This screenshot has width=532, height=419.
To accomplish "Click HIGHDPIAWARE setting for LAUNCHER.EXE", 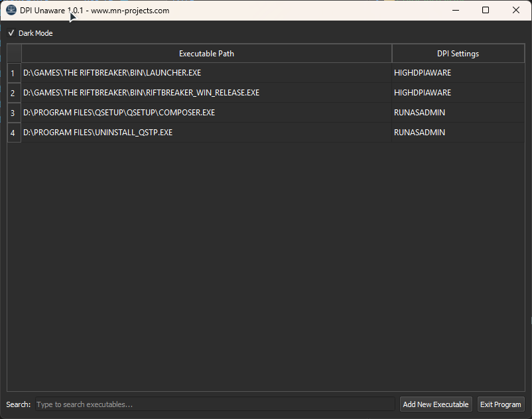I will (458, 73).
